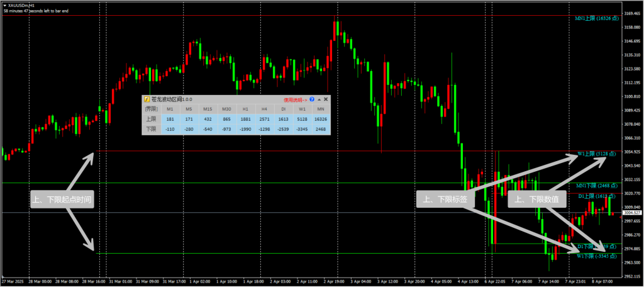Click the W1 timeframe column header
The image size is (644, 287).
[303, 109]
